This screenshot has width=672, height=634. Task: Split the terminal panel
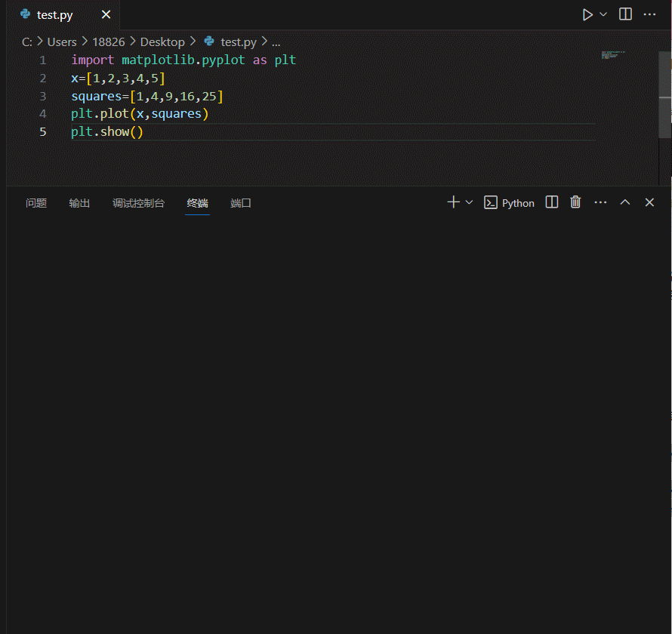click(x=552, y=202)
